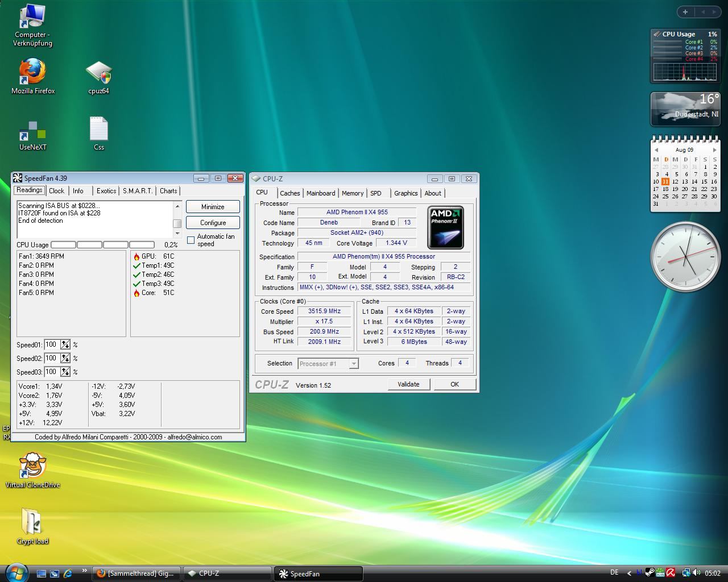Click the SpeedFan log scrollbar thumb
The height and width of the screenshot is (582, 728).
177,223
